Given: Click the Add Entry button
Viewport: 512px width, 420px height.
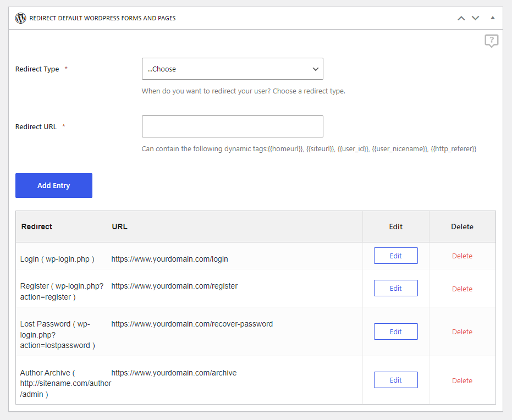Looking at the screenshot, I should pyautogui.click(x=54, y=185).
